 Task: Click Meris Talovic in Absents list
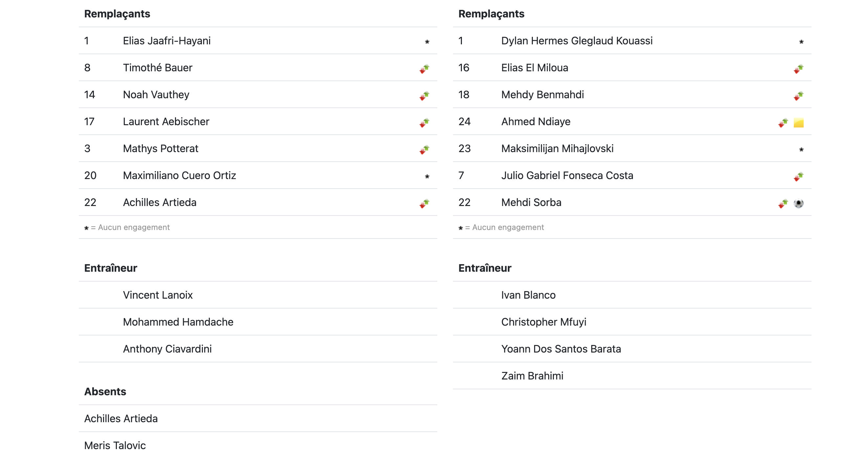click(x=115, y=445)
